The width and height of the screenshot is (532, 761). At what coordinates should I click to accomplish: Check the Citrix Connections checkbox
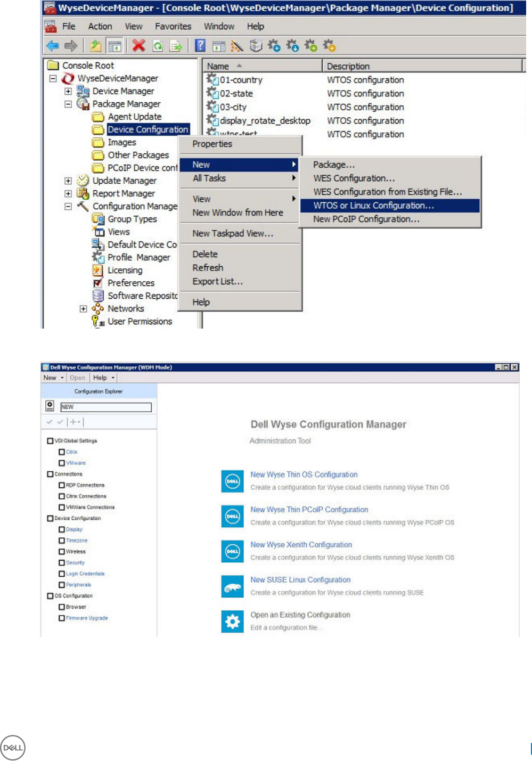pyautogui.click(x=62, y=496)
